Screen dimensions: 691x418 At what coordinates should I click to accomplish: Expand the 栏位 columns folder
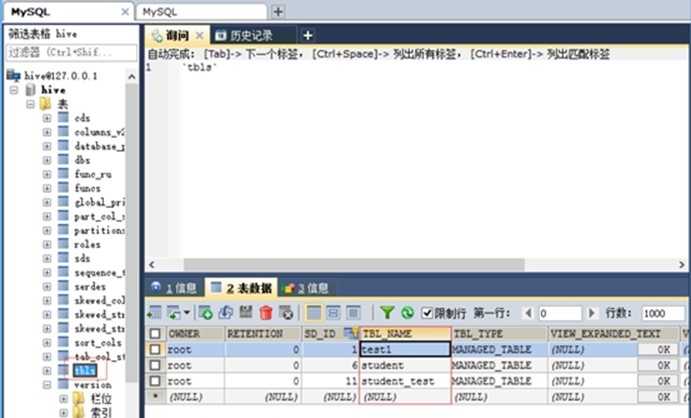63,399
